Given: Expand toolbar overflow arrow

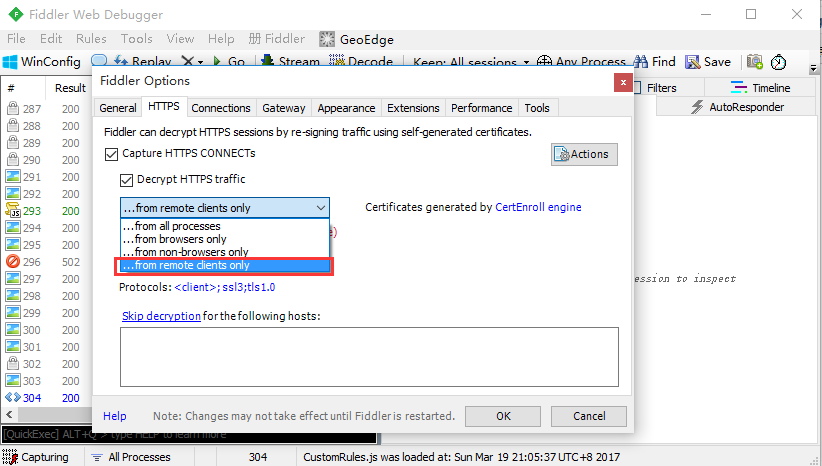Looking at the screenshot, I should (x=813, y=68).
